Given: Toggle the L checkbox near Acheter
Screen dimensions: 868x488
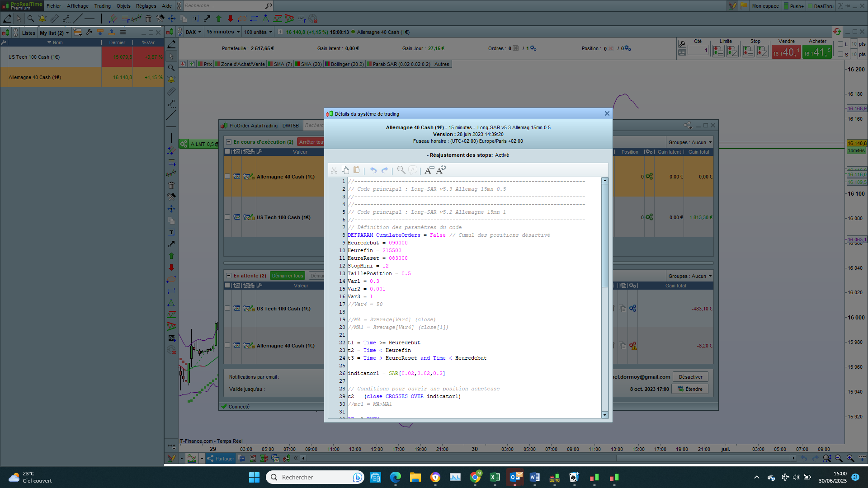Looking at the screenshot, I should click(840, 44).
